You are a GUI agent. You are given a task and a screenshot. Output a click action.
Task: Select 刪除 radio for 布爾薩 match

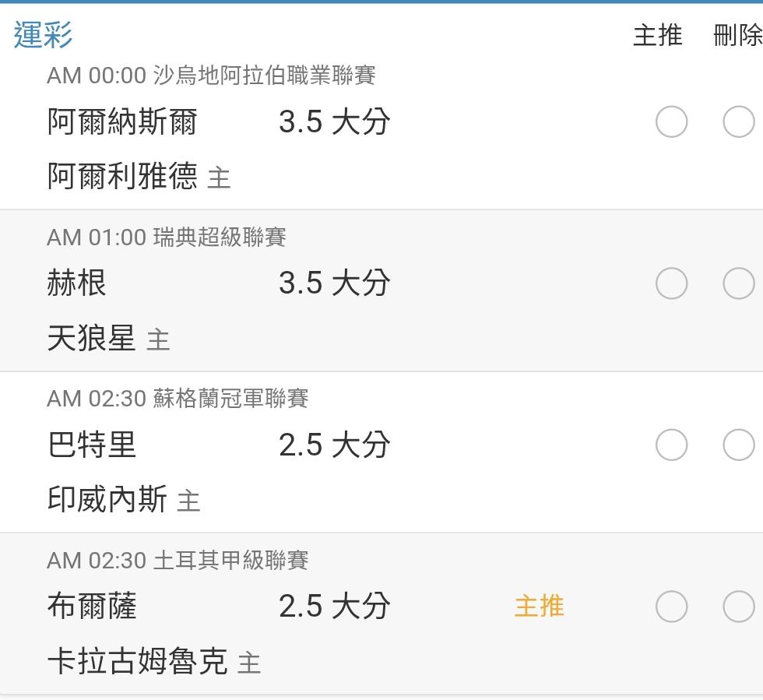click(739, 606)
